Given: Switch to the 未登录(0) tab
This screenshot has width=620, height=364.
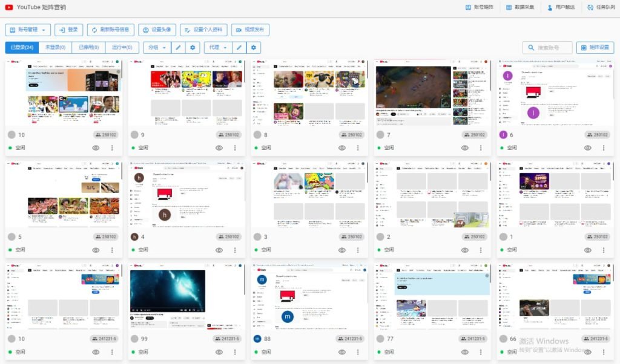Looking at the screenshot, I should (54, 47).
